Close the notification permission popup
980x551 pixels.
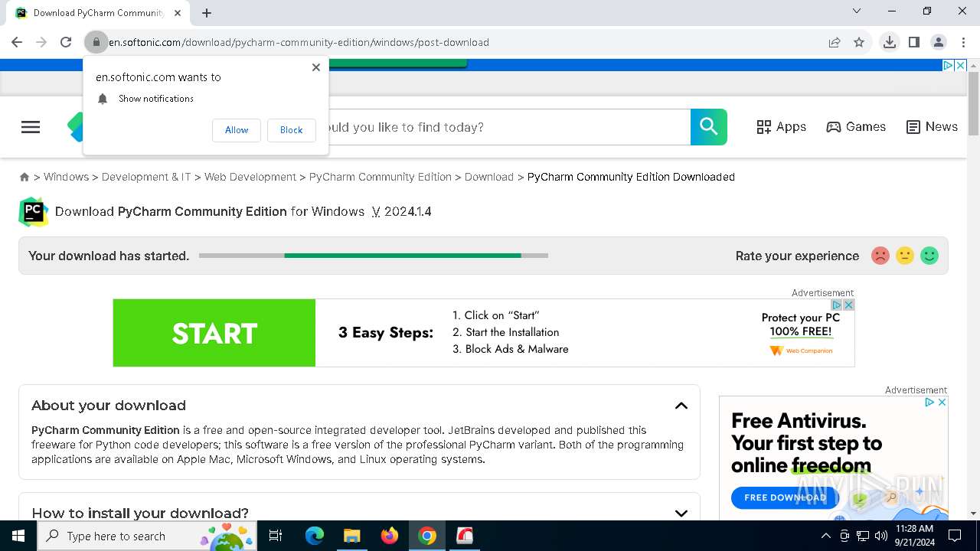coord(316,67)
